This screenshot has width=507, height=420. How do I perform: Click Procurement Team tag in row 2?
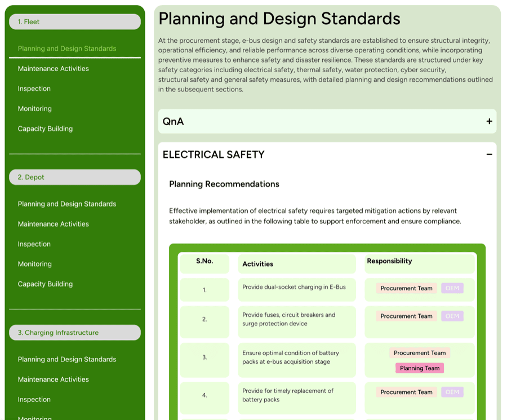tap(406, 316)
